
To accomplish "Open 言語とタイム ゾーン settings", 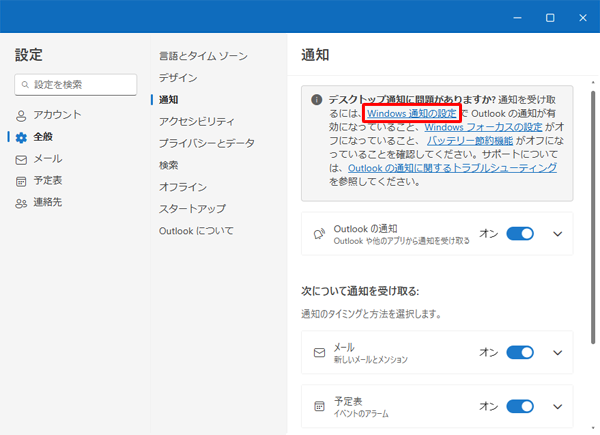I will point(203,56).
